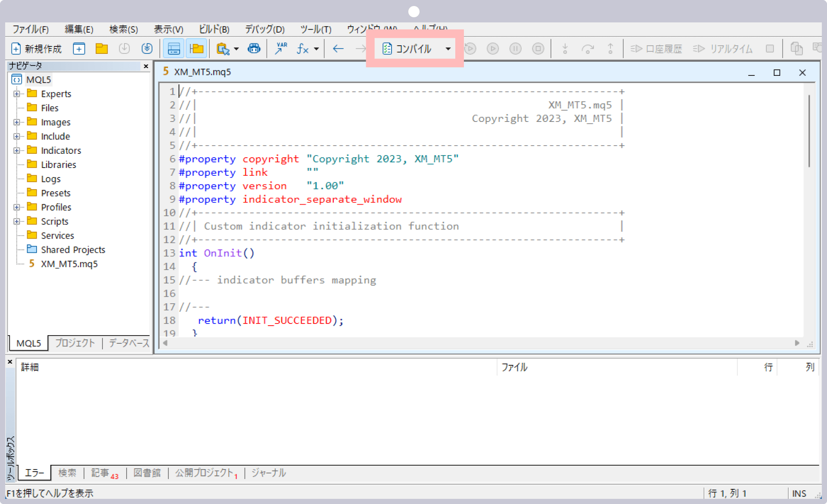827x504 pixels.
Task: Switch to the ジャーナル toolbox tab
Action: (x=268, y=473)
